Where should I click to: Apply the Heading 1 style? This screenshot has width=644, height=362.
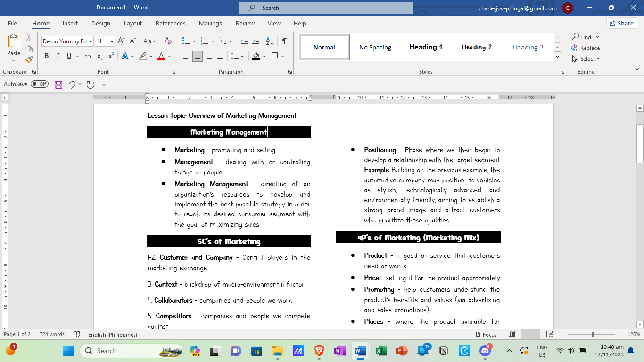click(426, 47)
